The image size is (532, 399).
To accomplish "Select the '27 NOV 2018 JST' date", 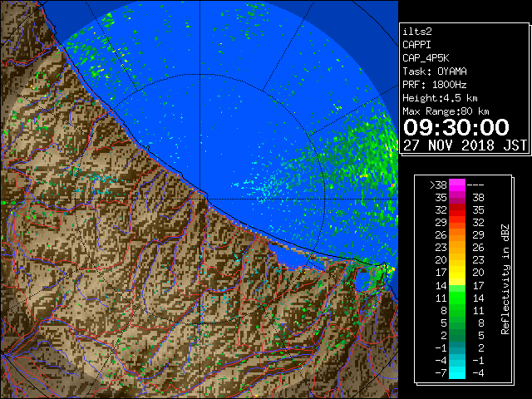I will coord(465,145).
